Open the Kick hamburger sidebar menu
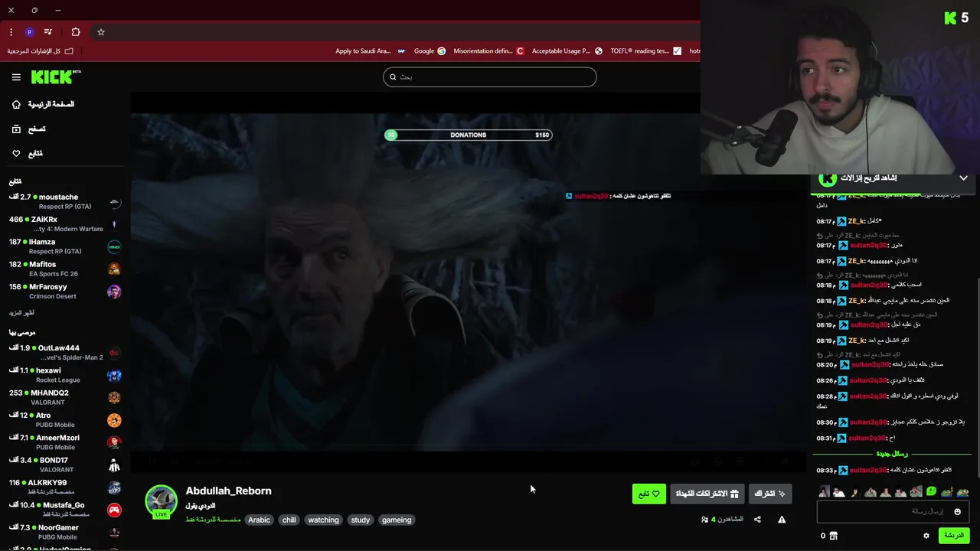 16,77
